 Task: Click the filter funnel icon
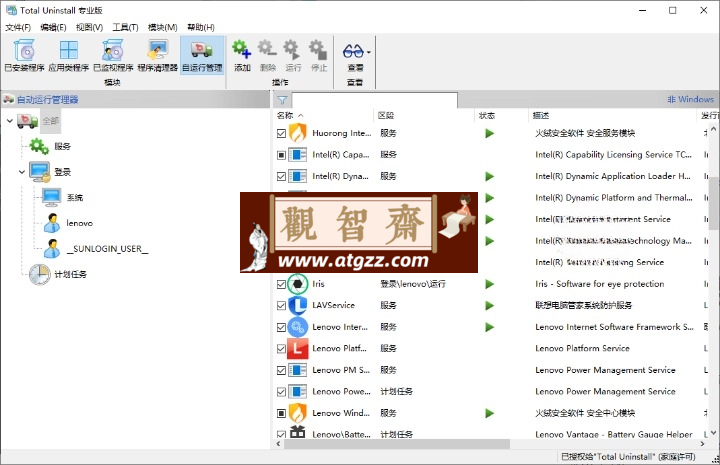click(282, 100)
